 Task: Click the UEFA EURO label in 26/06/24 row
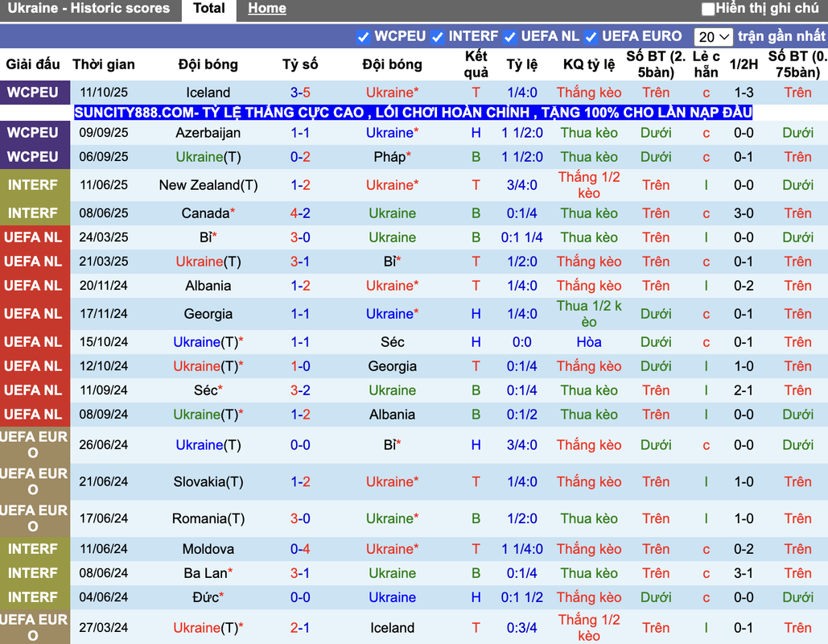33,445
